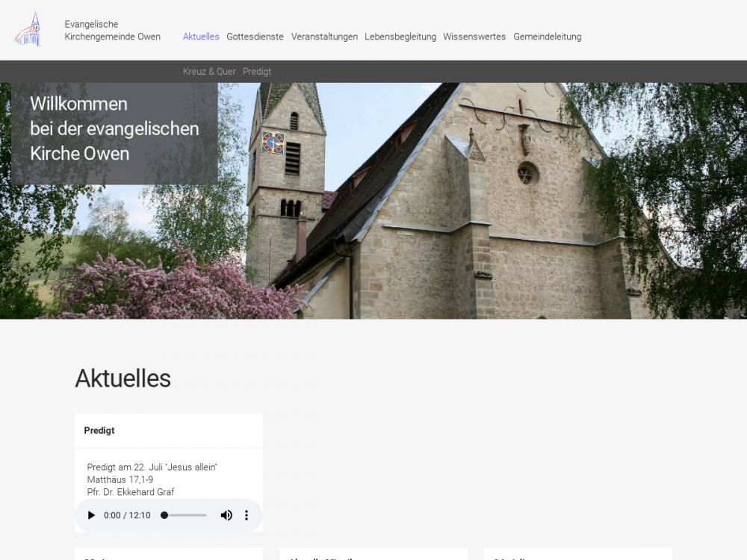747x560 pixels.
Task: Expand the Veranstaltungen menu
Action: pos(324,37)
